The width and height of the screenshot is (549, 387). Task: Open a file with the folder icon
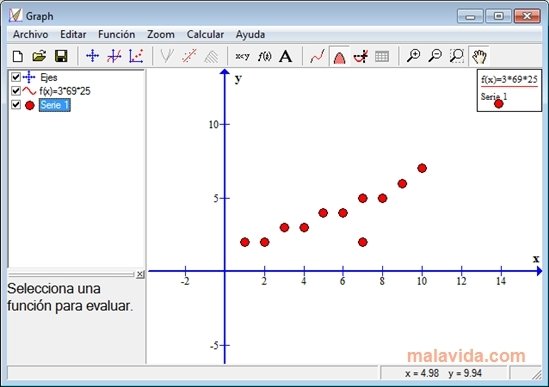point(39,56)
